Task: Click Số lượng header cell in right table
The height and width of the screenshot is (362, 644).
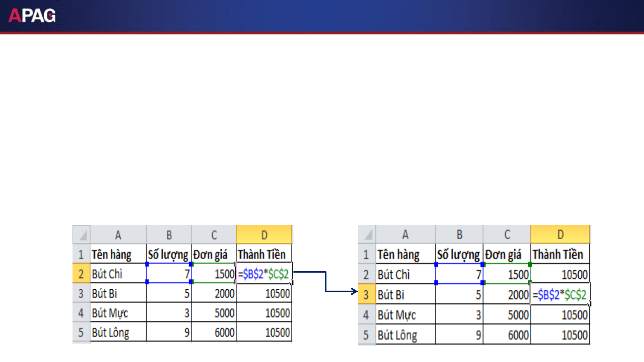Action: [459, 255]
